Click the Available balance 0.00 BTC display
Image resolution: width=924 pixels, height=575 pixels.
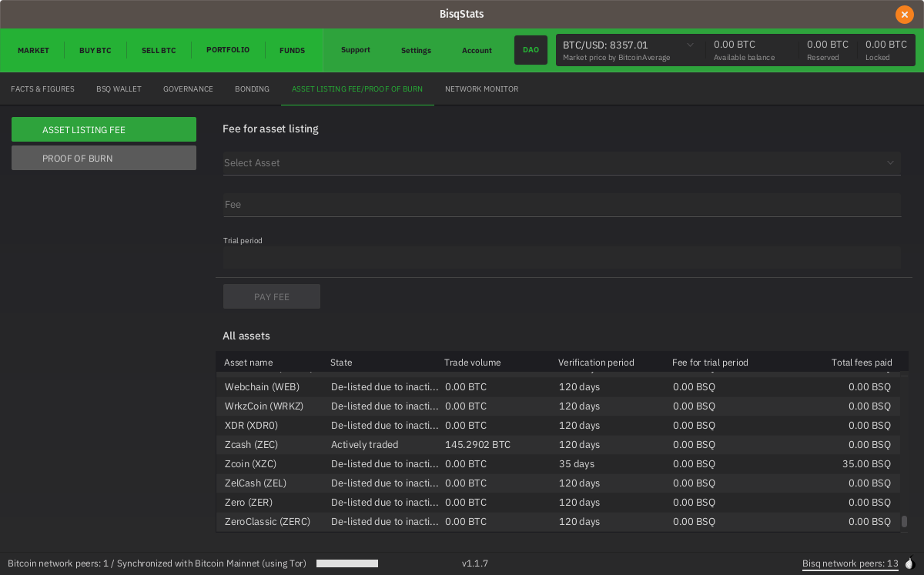(745, 50)
